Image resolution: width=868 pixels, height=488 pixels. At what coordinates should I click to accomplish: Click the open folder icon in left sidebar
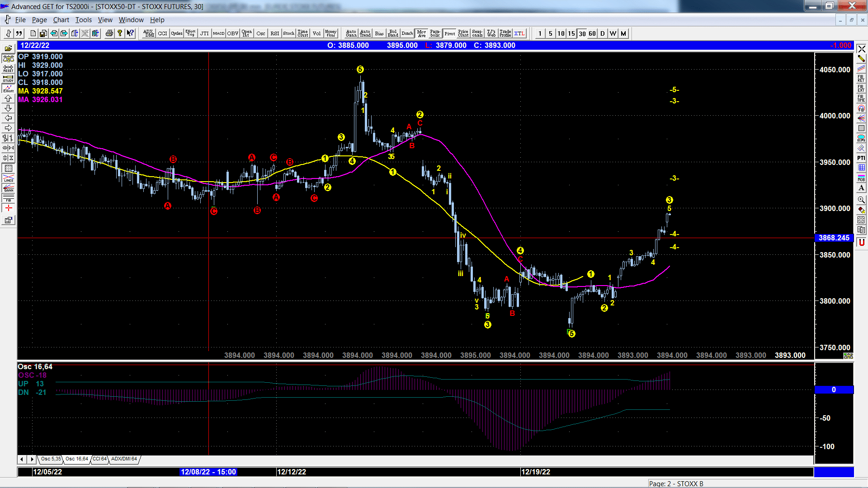(9, 48)
